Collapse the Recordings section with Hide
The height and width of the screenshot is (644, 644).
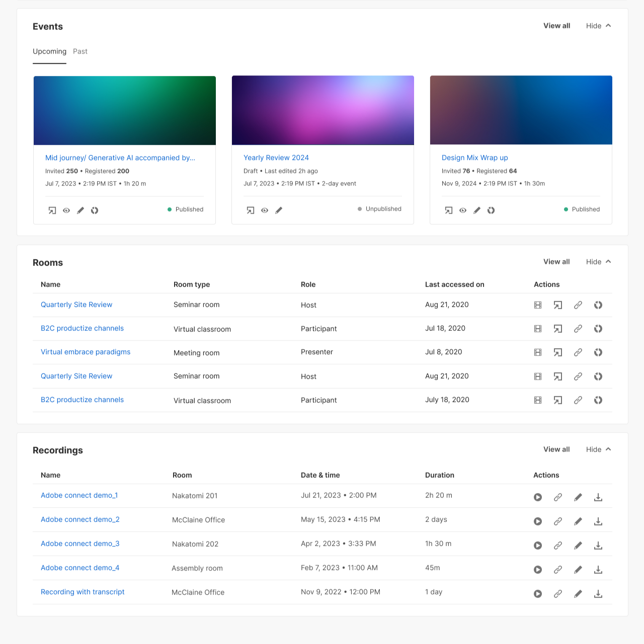click(598, 449)
